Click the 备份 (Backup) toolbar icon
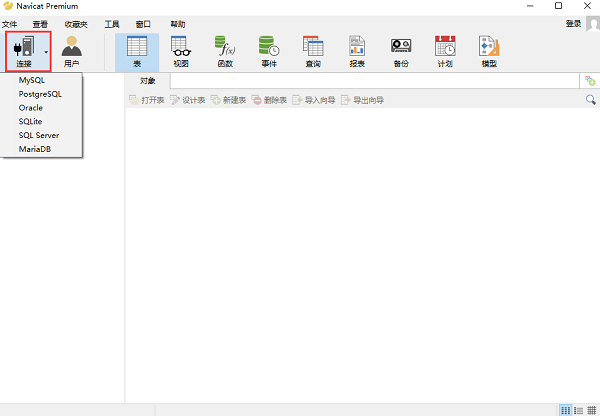The height and width of the screenshot is (416, 600). click(401, 50)
